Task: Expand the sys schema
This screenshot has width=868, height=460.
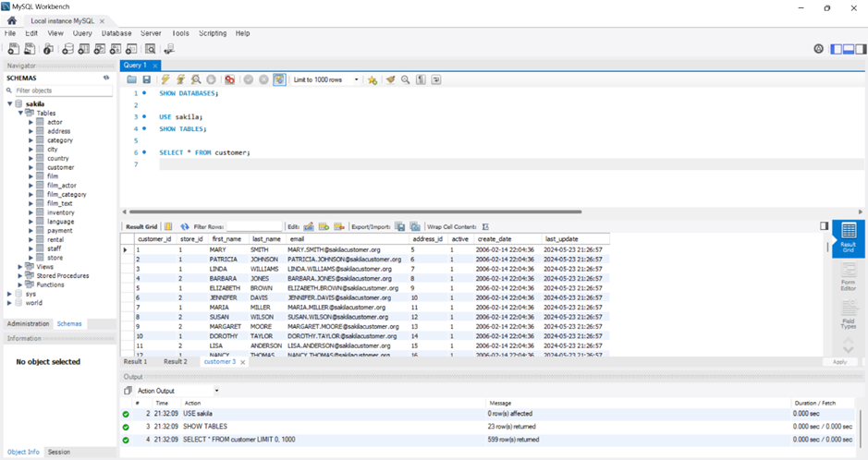Action: click(x=10, y=294)
